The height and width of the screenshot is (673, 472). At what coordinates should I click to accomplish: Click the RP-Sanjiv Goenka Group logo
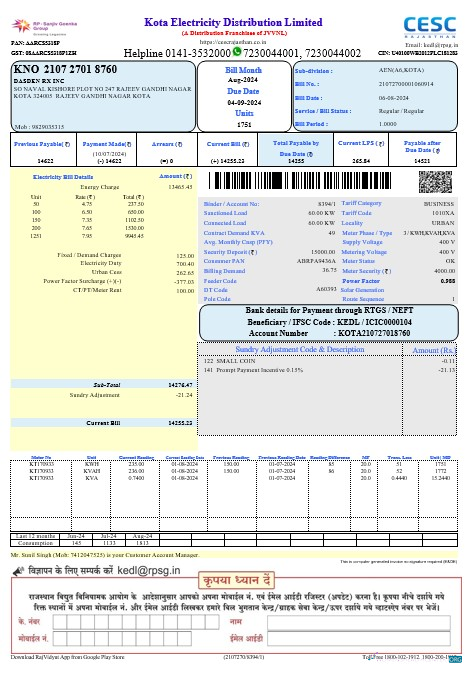(44, 27)
